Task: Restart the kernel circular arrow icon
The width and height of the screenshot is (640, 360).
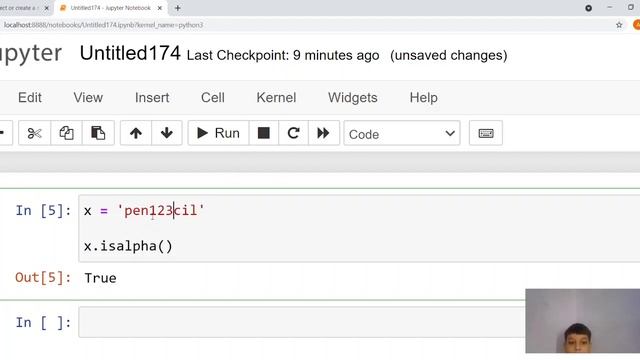Action: point(293,133)
